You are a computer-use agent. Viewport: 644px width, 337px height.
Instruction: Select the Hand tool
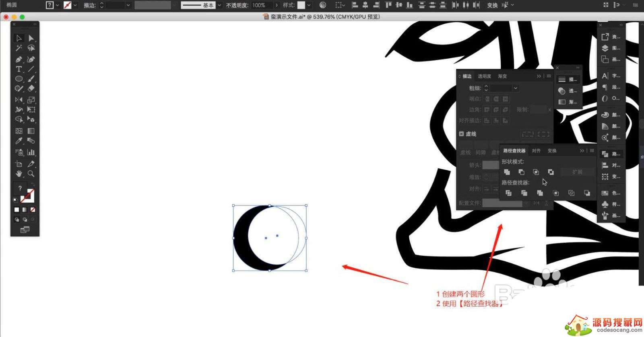(x=19, y=174)
